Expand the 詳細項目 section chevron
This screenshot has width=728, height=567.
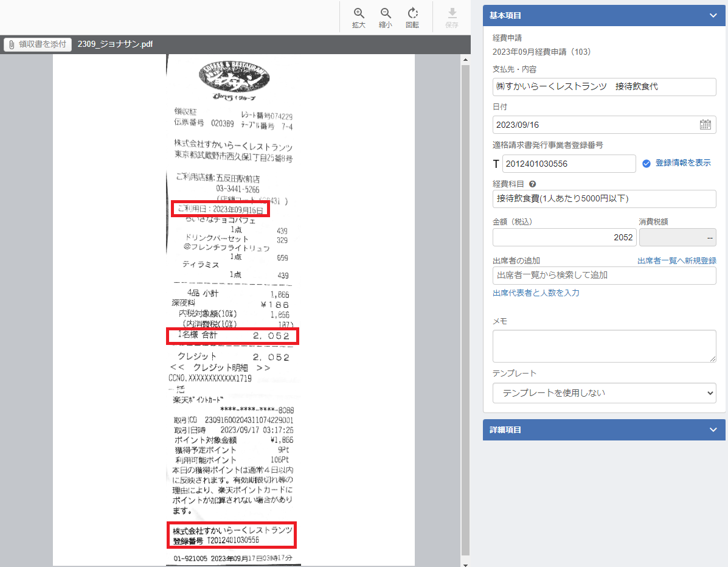[713, 430]
